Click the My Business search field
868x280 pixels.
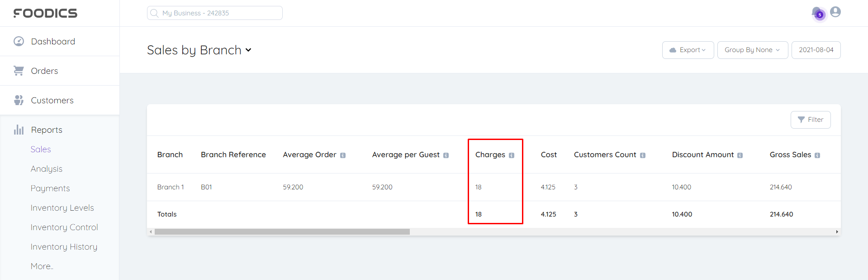215,13
